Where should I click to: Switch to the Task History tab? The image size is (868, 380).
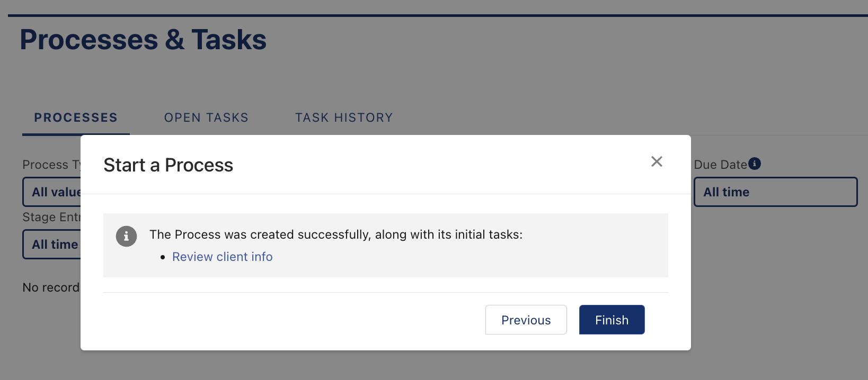(x=344, y=117)
